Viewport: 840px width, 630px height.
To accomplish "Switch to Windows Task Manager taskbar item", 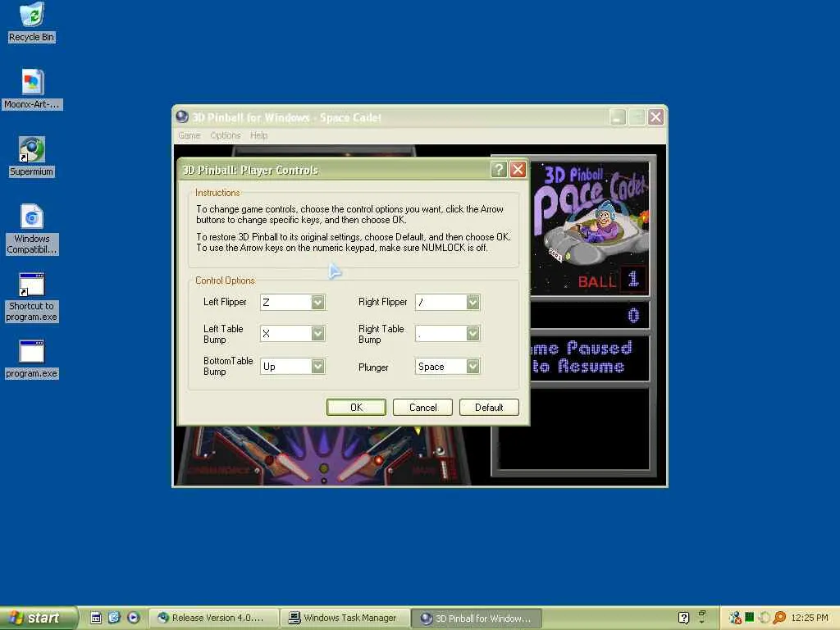I will tap(345, 618).
